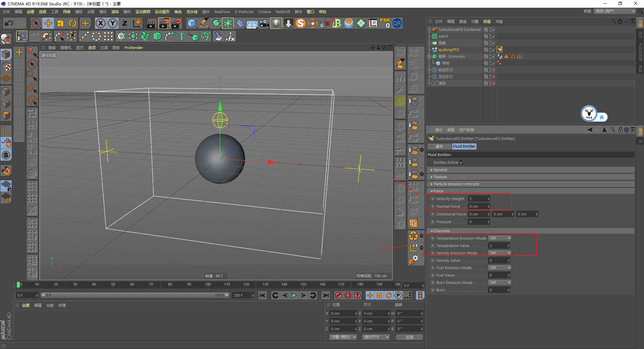Add a Cube primitive object
The image size is (644, 349).
pos(192,23)
